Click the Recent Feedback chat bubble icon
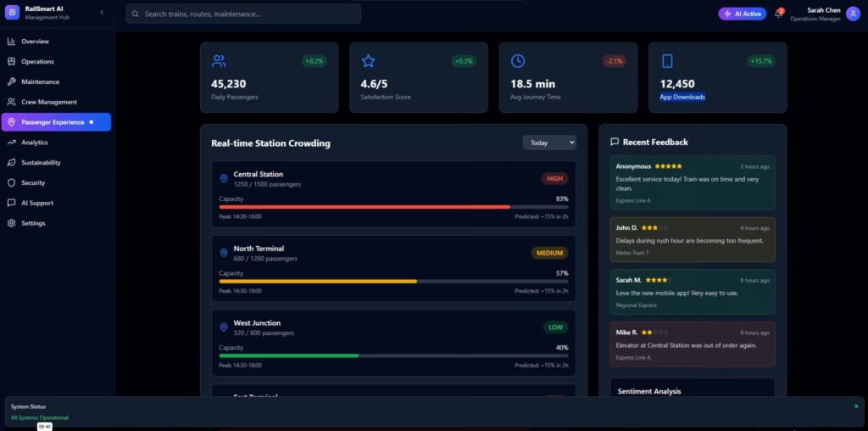The width and height of the screenshot is (868, 431). pos(615,143)
